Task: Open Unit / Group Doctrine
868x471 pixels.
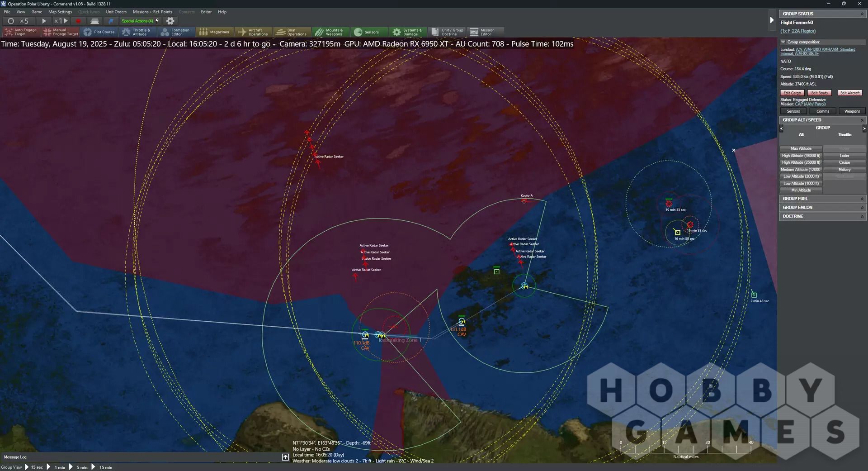Action: [x=447, y=32]
